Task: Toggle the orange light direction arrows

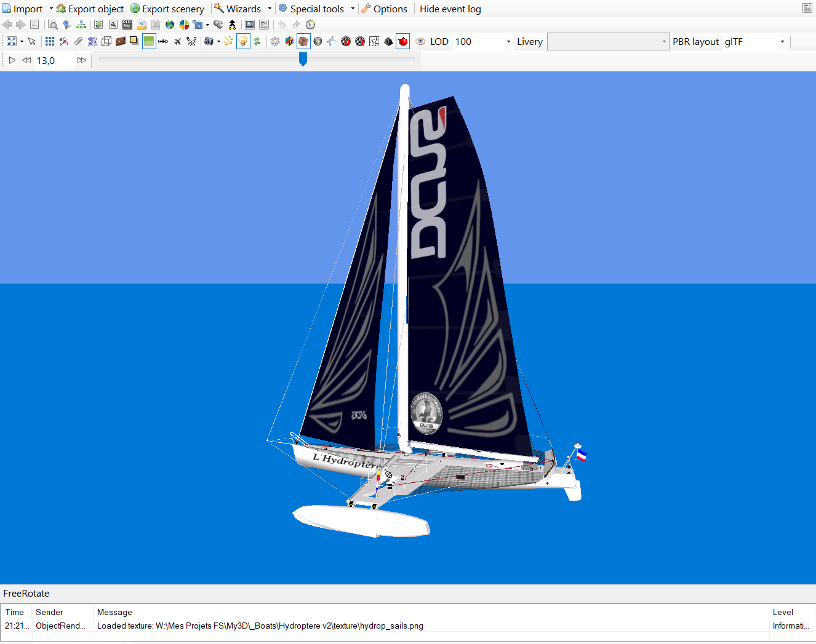Action: pyautogui.click(x=228, y=41)
